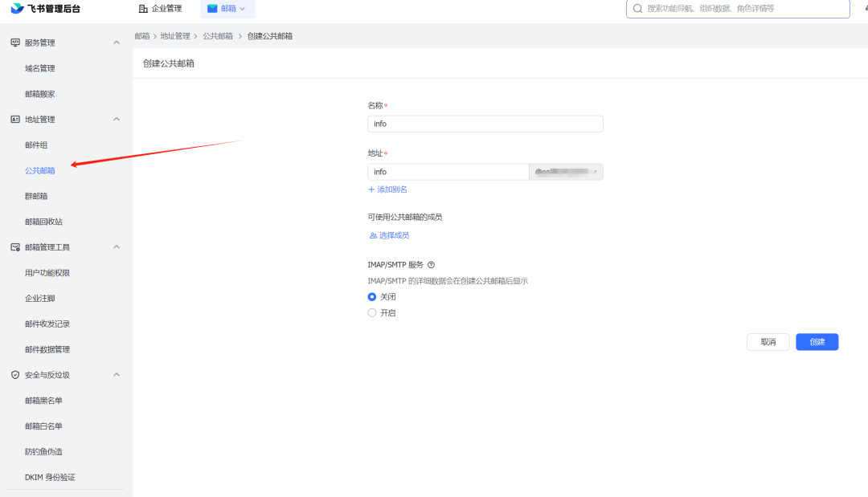Open 邮件收发记录 in the sidebar

(47, 324)
